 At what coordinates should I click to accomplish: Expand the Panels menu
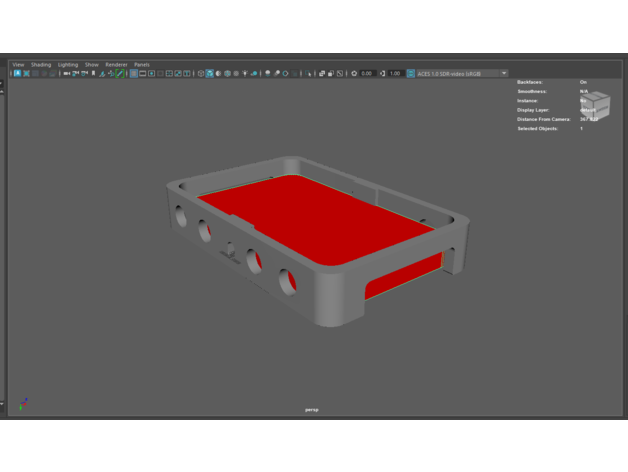pyautogui.click(x=142, y=64)
